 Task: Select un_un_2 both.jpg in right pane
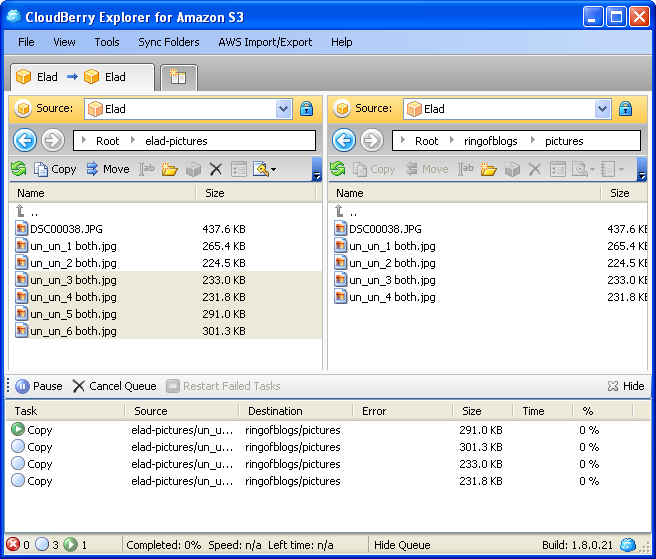point(488,263)
